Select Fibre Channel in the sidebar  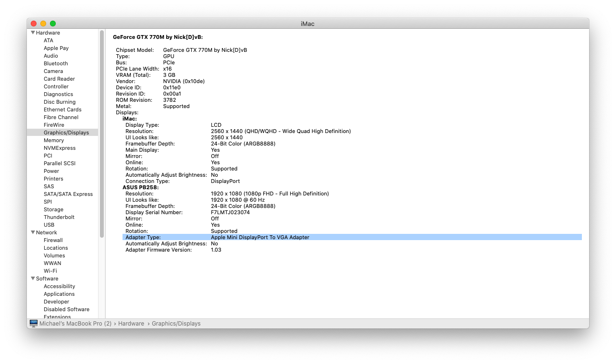[61, 117]
